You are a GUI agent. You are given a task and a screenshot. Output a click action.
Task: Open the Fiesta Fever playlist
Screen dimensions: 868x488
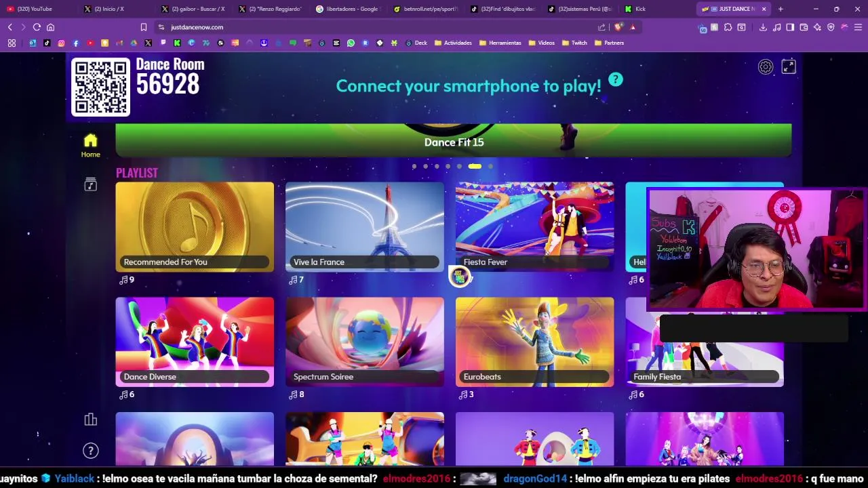tap(535, 227)
